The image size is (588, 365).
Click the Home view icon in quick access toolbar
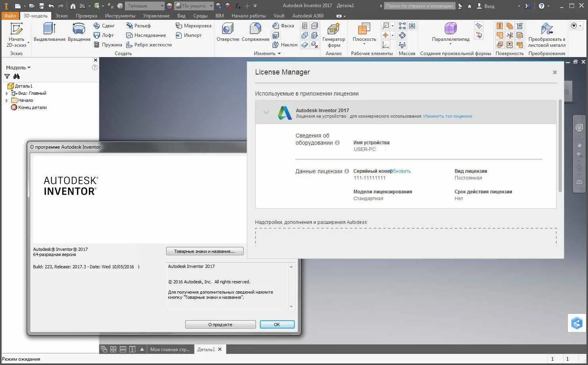pos(73,6)
